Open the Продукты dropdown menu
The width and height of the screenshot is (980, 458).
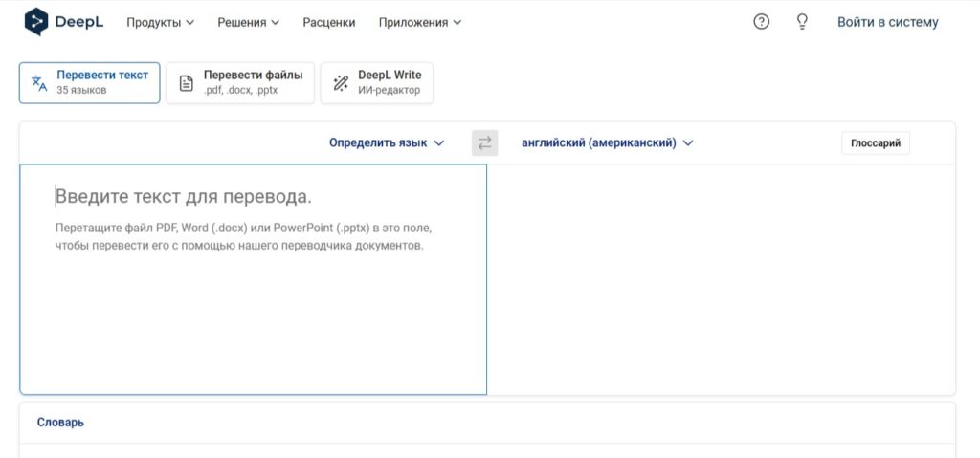[x=160, y=23]
